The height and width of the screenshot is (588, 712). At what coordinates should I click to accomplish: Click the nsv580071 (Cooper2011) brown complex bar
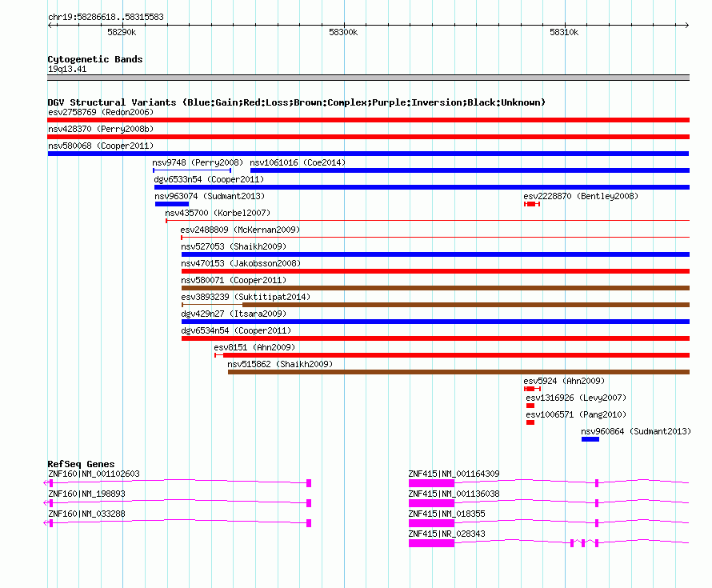pyautogui.click(x=435, y=288)
